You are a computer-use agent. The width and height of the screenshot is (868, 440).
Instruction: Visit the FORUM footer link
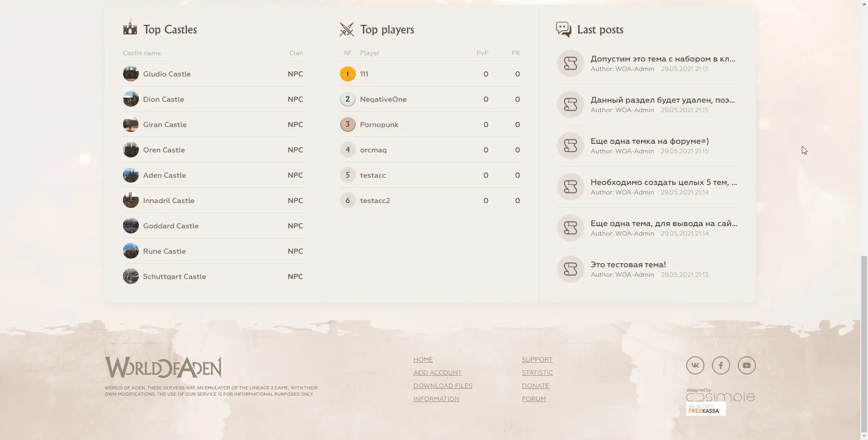[533, 399]
